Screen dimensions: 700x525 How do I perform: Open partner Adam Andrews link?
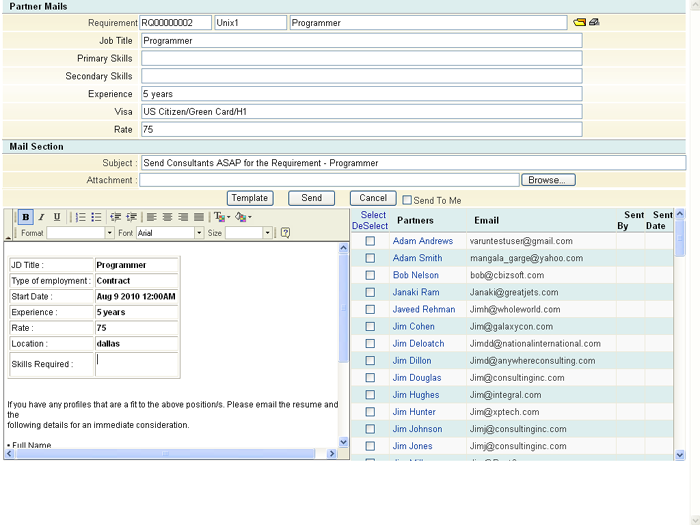pos(423,241)
